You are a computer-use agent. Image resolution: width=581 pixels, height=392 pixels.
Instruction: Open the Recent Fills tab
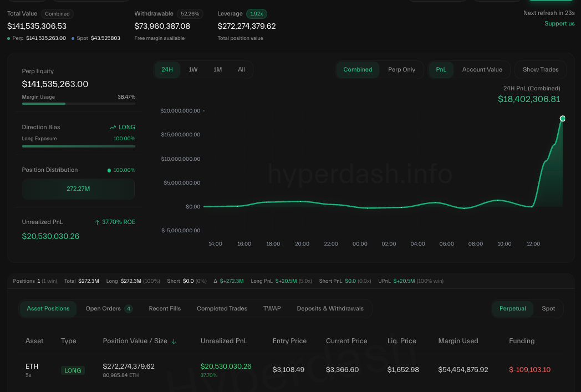(165, 309)
